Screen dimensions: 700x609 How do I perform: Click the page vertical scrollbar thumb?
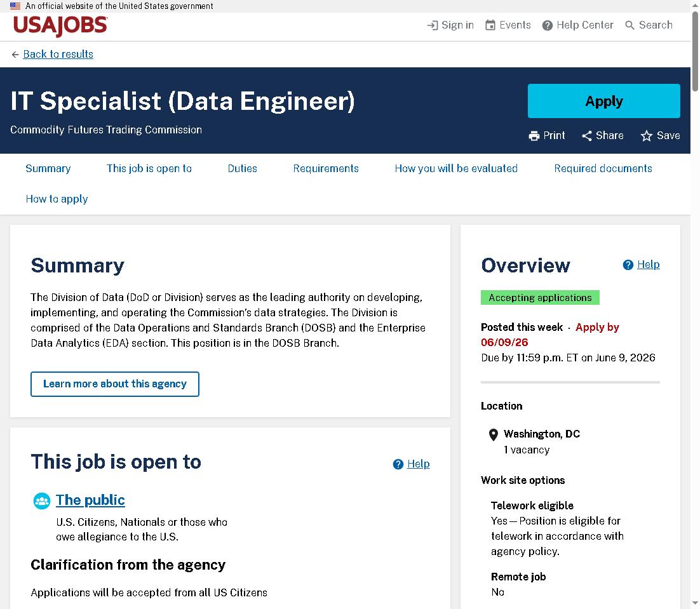pyautogui.click(x=695, y=51)
